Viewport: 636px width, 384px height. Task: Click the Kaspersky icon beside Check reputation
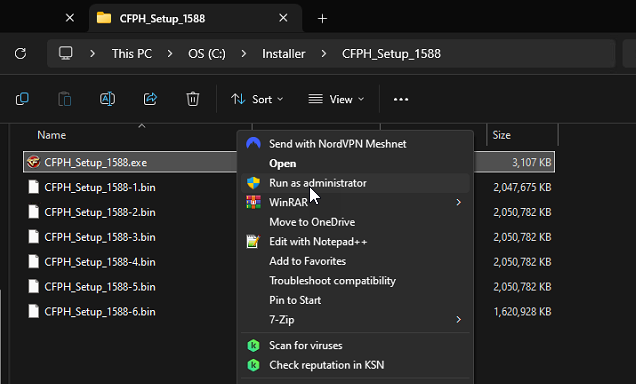point(254,365)
